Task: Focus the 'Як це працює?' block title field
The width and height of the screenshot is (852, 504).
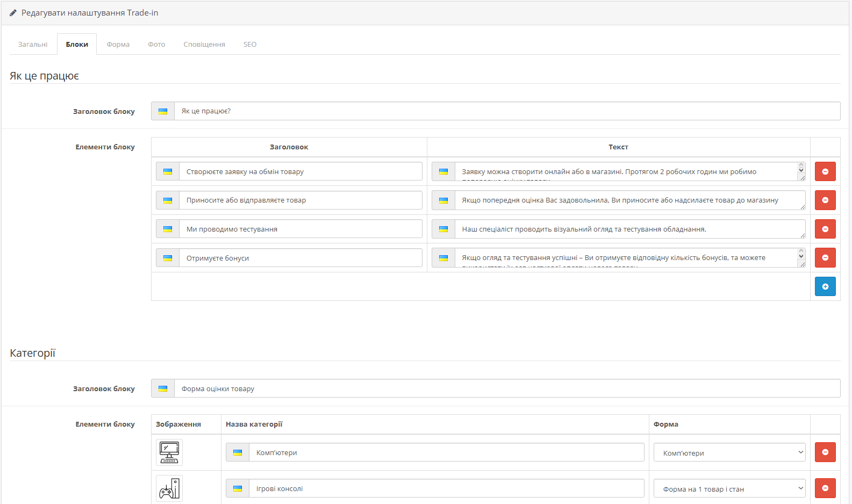Action: pyautogui.click(x=507, y=111)
